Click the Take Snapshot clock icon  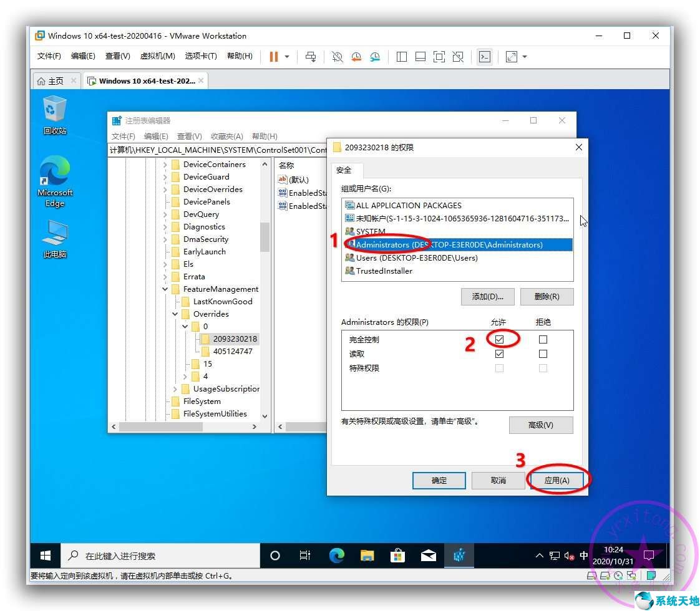(x=337, y=57)
